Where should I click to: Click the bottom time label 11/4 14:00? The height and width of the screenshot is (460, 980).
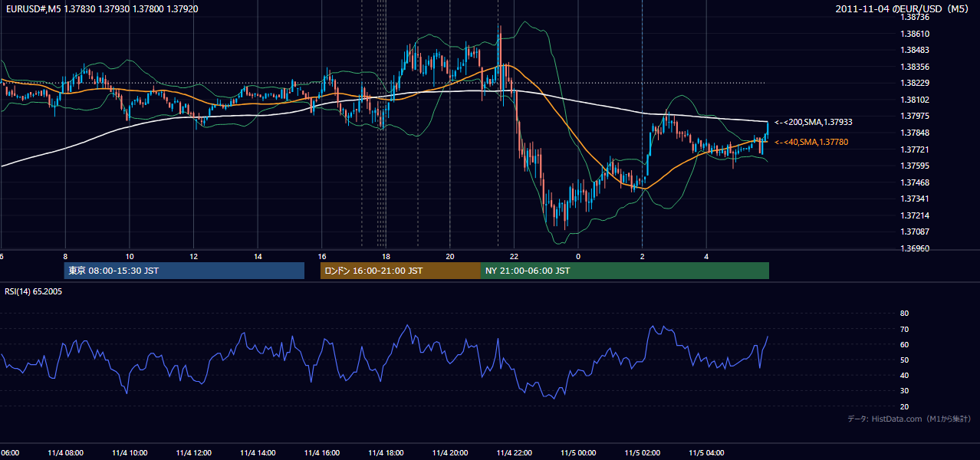point(258,452)
